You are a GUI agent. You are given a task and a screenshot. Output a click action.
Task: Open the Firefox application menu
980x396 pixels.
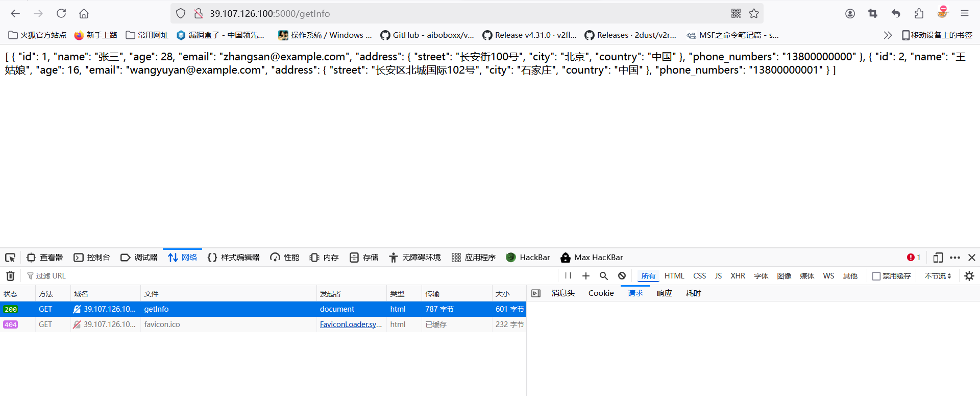(x=964, y=13)
